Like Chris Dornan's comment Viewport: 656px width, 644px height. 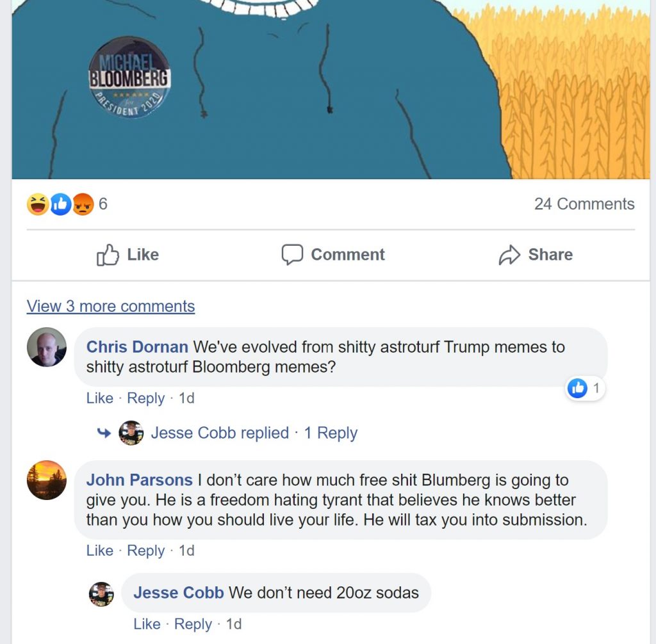(99, 398)
